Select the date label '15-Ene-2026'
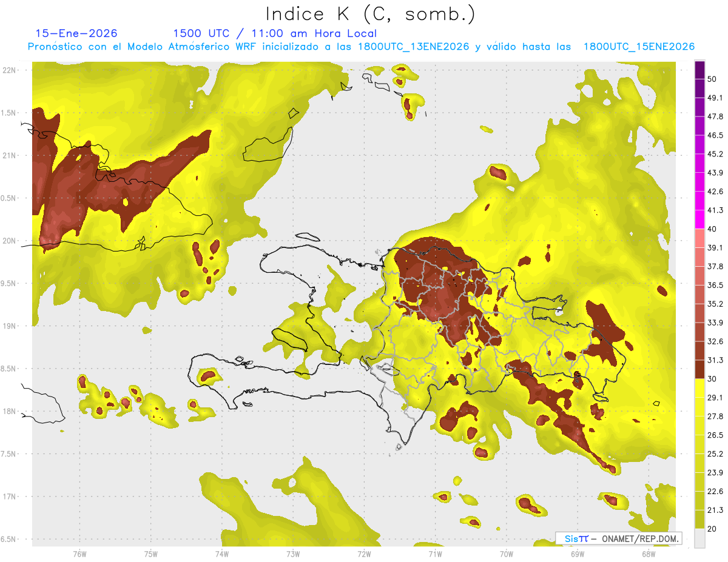 coord(76,33)
